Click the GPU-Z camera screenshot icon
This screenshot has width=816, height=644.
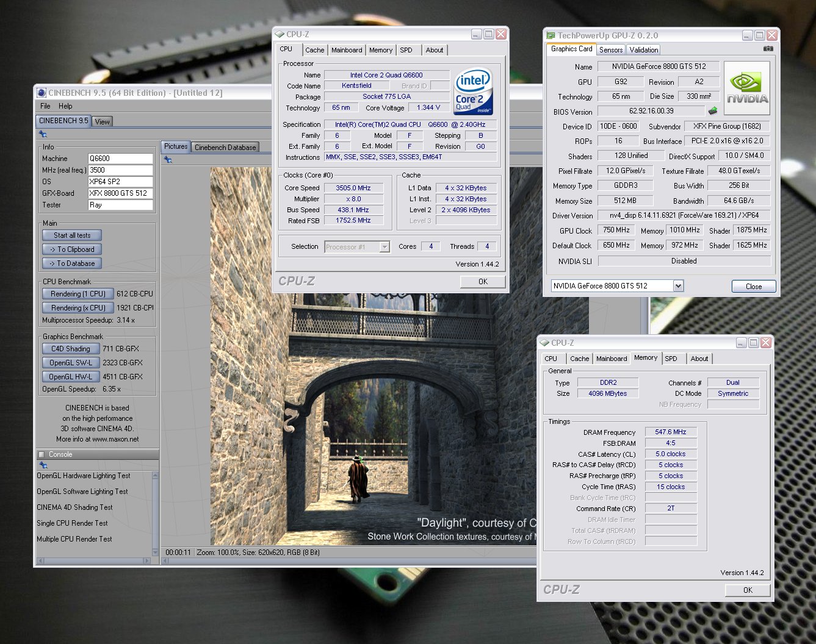point(768,49)
